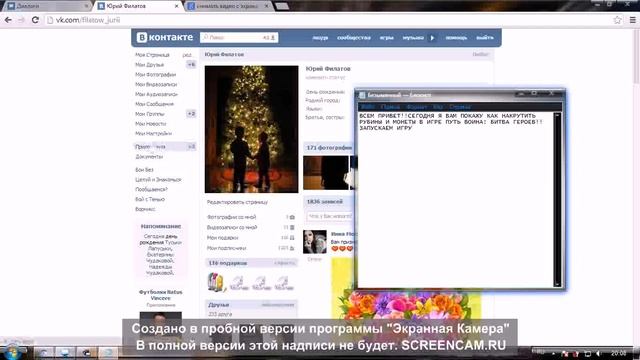640x360 pixels.
Task: Click the vk.com address bar
Action: (x=327, y=20)
